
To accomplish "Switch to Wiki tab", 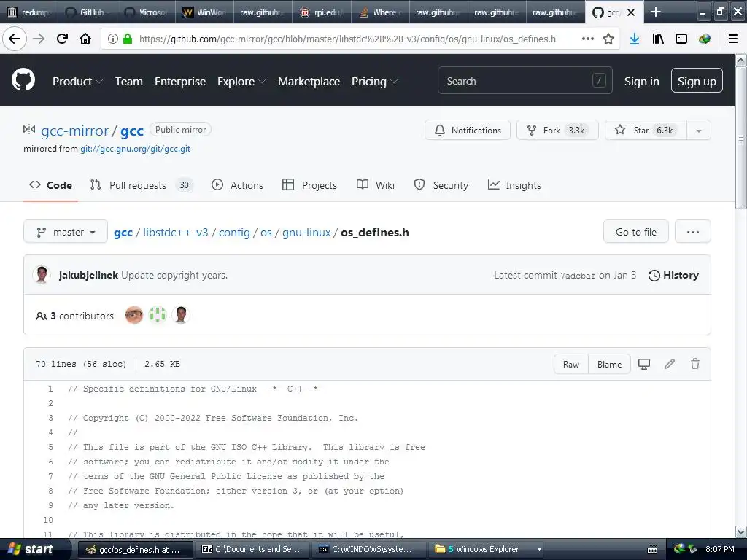I will (x=376, y=185).
